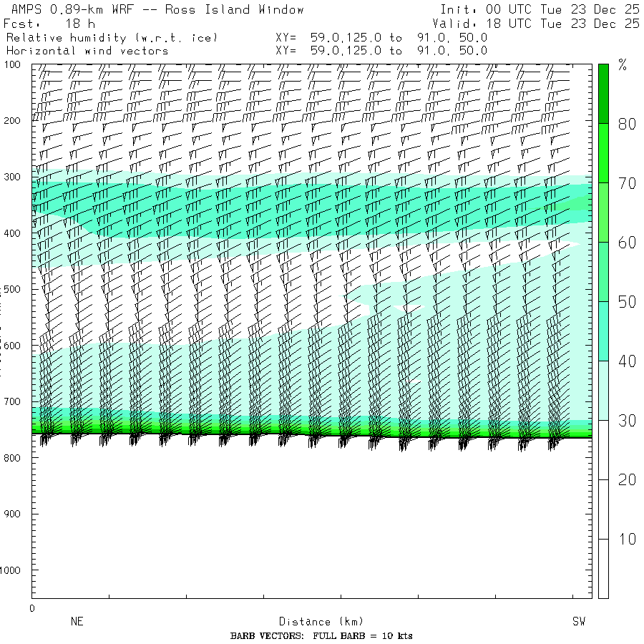Click the Fcst 18 h forecast hour label
Screen dimensions: 644x644
(x=49, y=24)
